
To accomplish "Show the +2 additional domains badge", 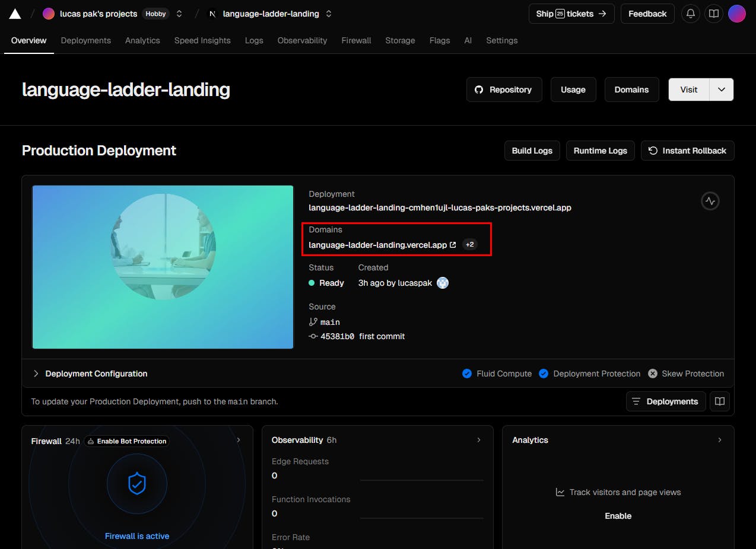I will tap(469, 244).
